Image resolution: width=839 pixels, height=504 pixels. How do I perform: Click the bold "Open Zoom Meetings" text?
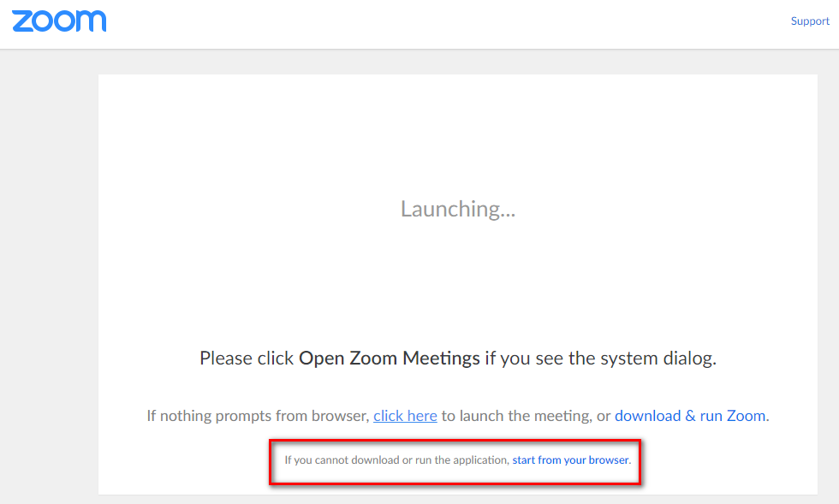coord(389,358)
